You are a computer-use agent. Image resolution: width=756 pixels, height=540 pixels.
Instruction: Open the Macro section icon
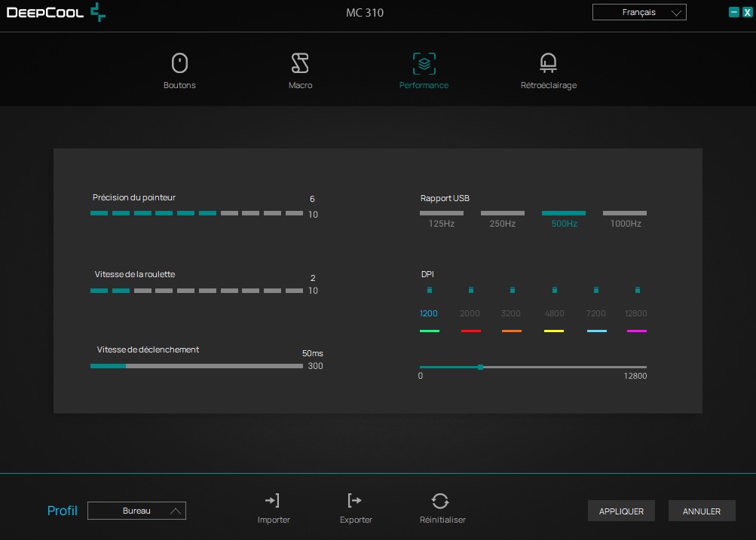[300, 63]
